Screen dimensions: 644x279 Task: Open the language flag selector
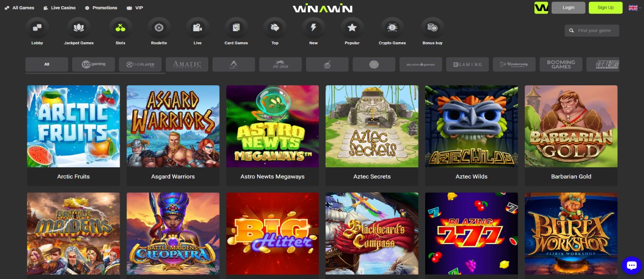[x=633, y=8]
